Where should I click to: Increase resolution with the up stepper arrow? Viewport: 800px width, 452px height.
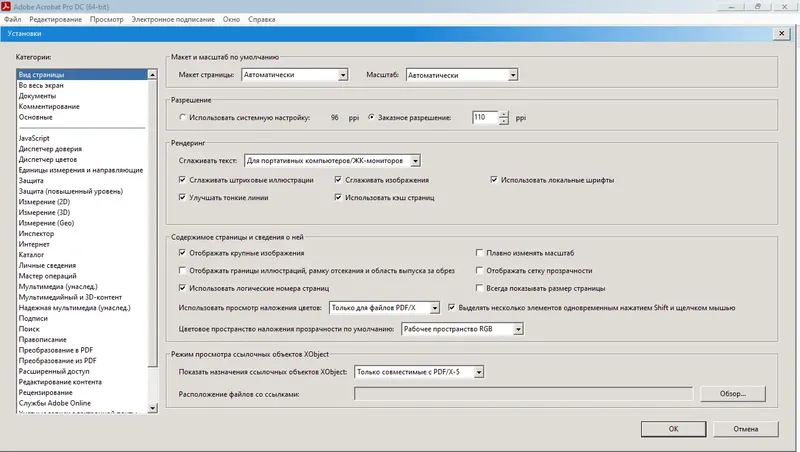tap(504, 114)
